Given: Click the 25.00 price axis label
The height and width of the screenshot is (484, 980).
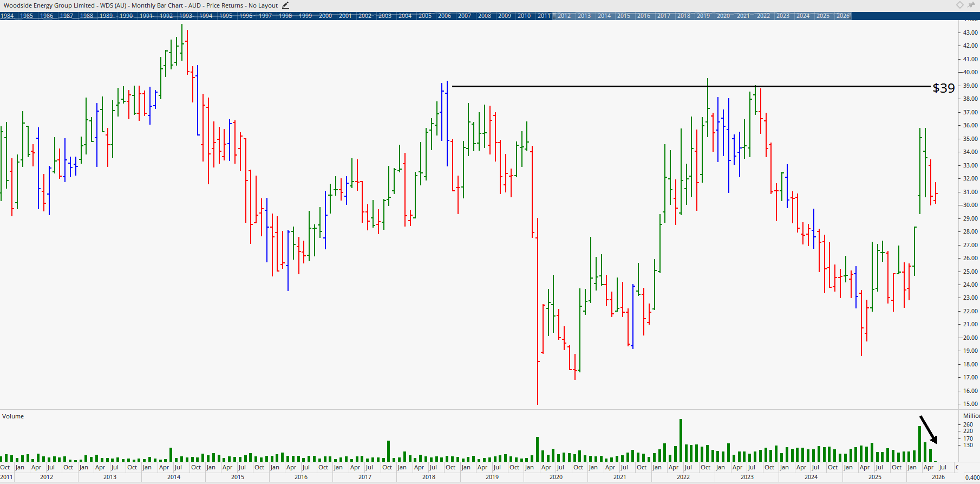Looking at the screenshot, I should [970, 272].
